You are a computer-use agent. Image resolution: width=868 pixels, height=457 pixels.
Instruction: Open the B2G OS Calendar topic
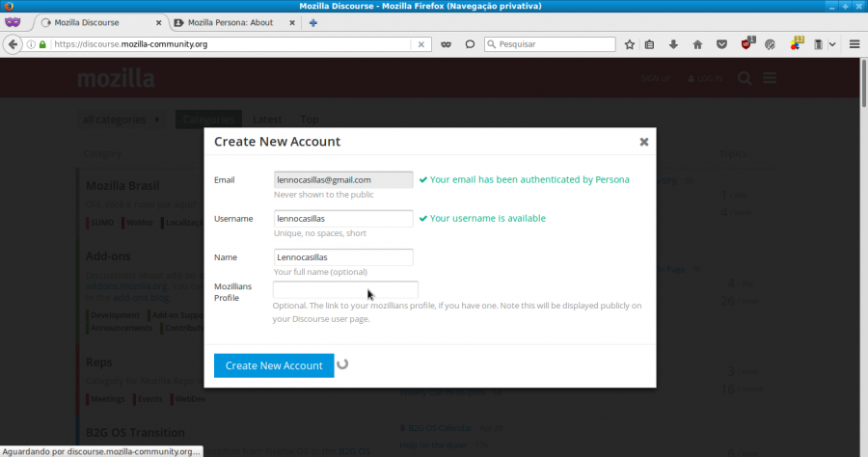point(440,428)
